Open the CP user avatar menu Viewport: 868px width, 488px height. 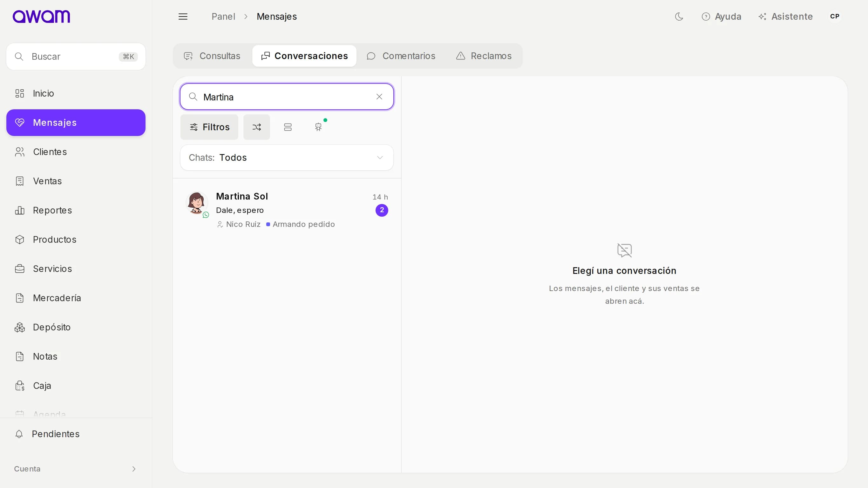[x=835, y=17]
